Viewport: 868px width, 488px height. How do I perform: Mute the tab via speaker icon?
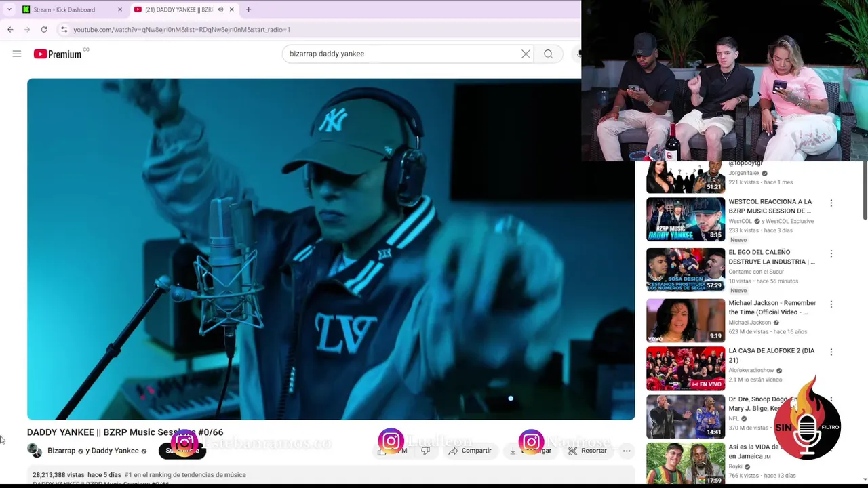220,9
